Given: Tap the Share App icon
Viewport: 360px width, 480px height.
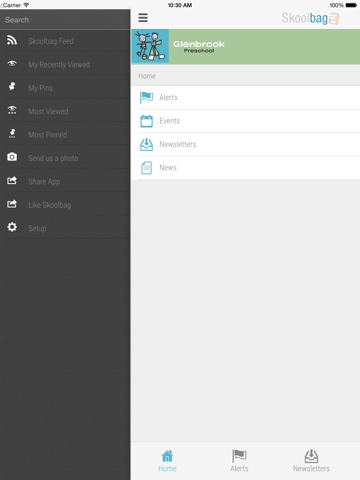Looking at the screenshot, I should (12, 180).
